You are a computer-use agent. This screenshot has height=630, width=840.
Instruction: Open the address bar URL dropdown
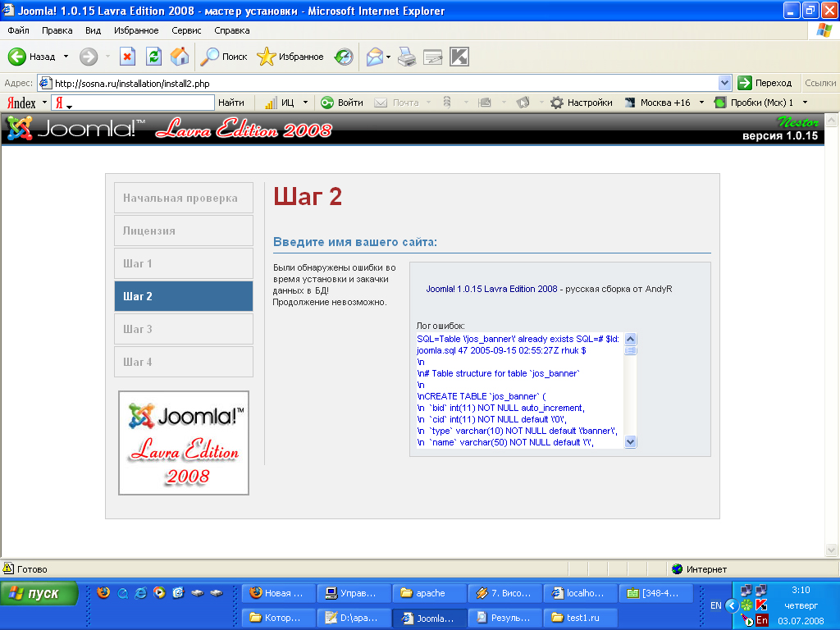[724, 83]
